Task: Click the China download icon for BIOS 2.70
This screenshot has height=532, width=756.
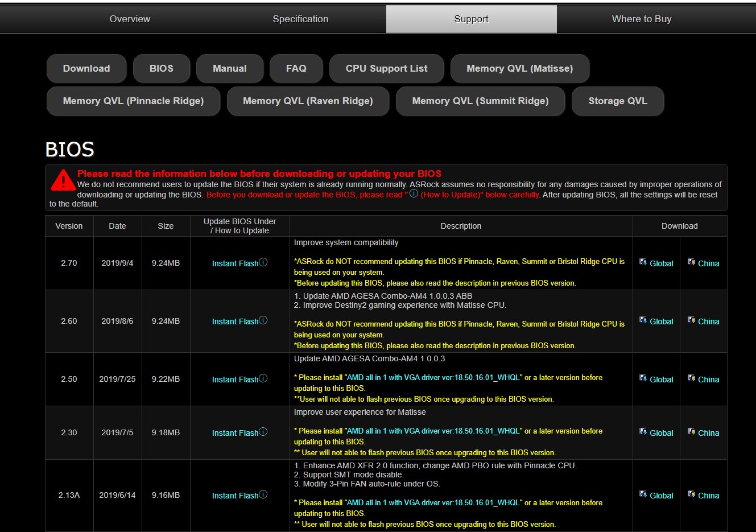Action: click(x=691, y=262)
